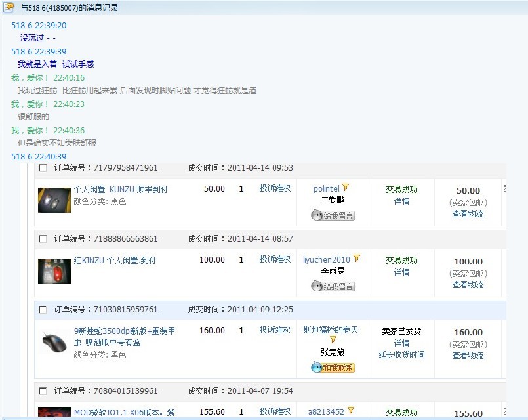Select total amount 160.00 in bold
Viewport: 528px width, 420px height.
tap(468, 333)
